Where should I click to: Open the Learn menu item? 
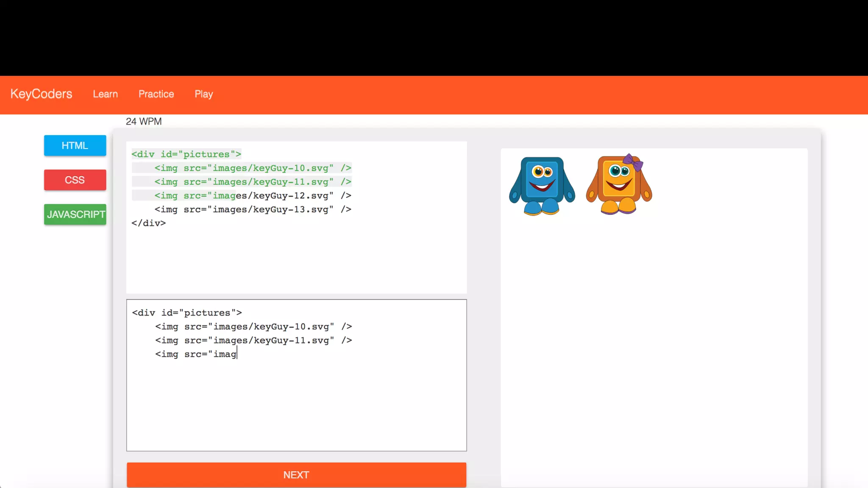pos(106,94)
